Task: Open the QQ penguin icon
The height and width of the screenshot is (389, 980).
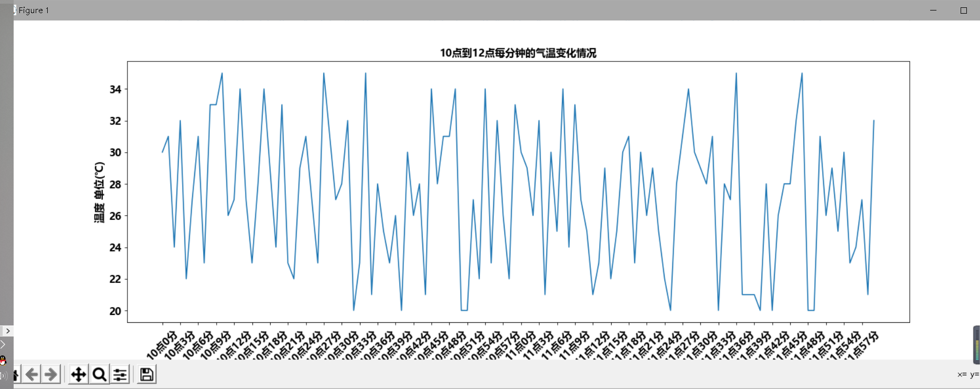Action: point(3,360)
